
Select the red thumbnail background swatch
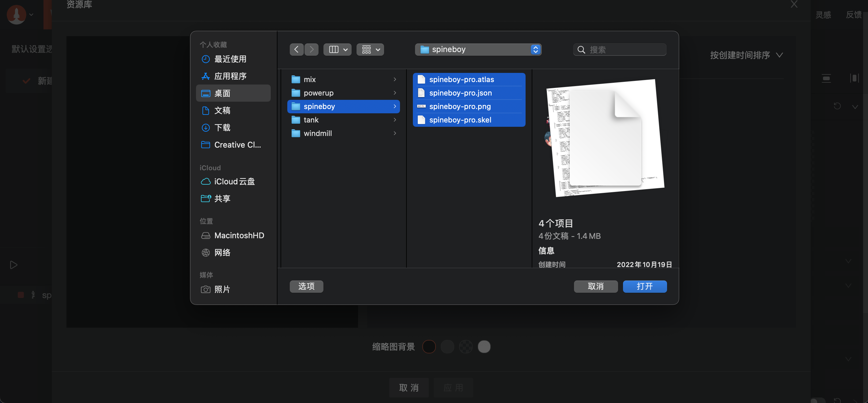[428, 347]
